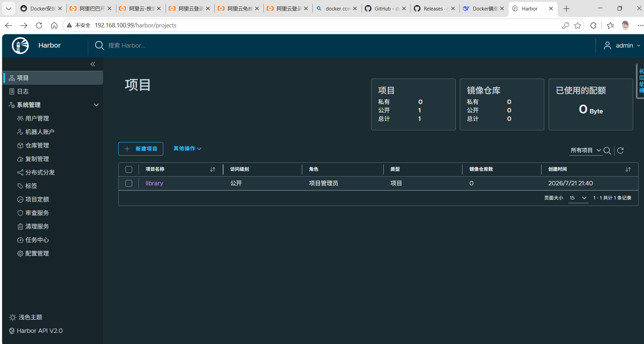Add page to favorites with star icon

578,25
